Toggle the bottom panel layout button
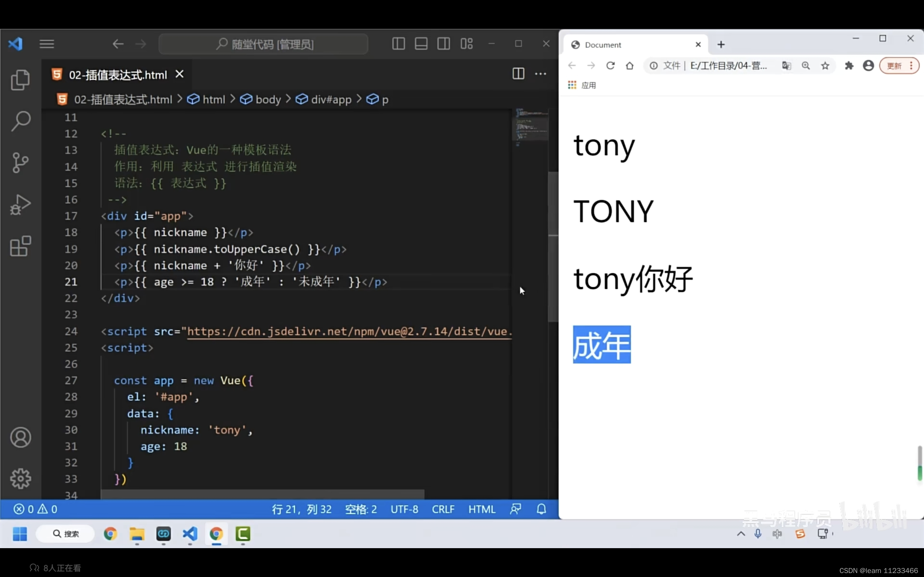The width and height of the screenshot is (924, 577). pos(421,44)
